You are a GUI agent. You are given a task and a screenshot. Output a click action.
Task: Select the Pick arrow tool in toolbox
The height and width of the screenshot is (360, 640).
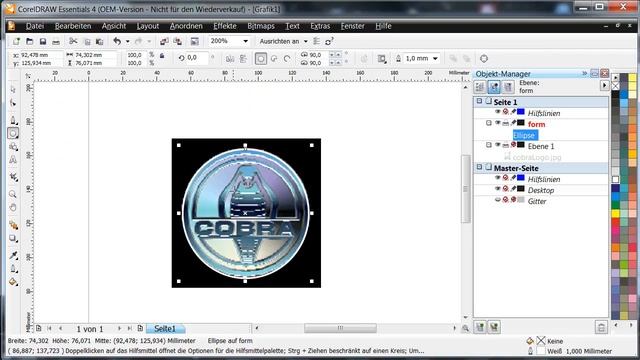click(13, 89)
